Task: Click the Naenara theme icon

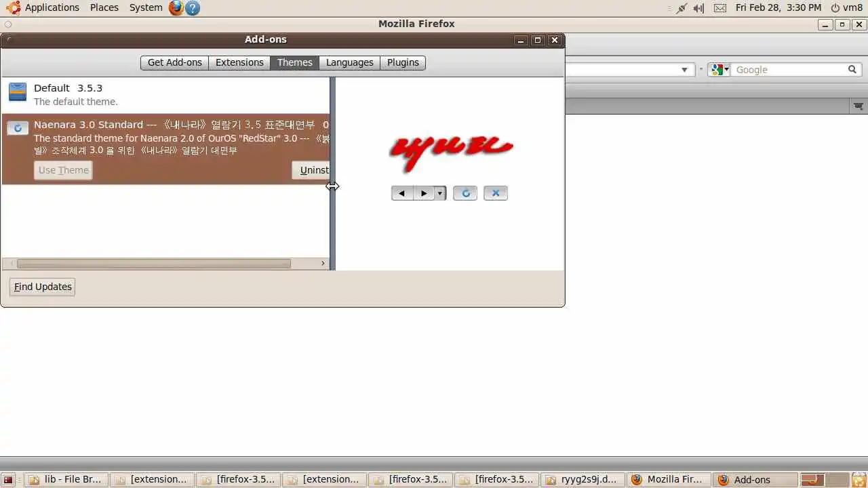Action: tap(18, 127)
